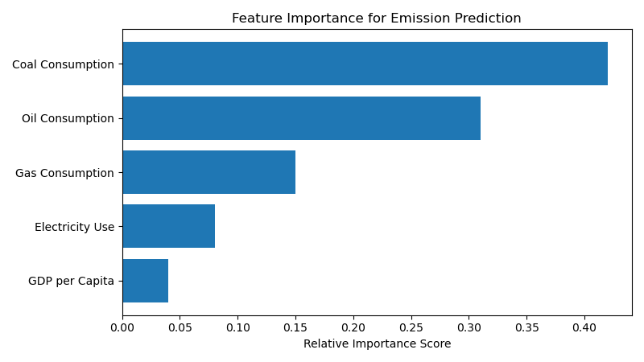Image resolution: width=644 pixels, height=362 pixels.
Task: Click the chart title text
Action: point(376,19)
